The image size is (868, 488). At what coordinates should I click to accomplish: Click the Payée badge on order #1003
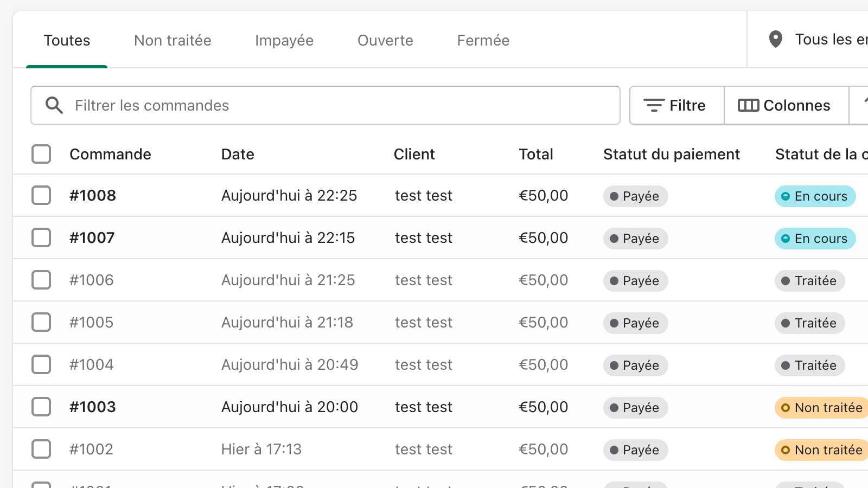coord(635,407)
